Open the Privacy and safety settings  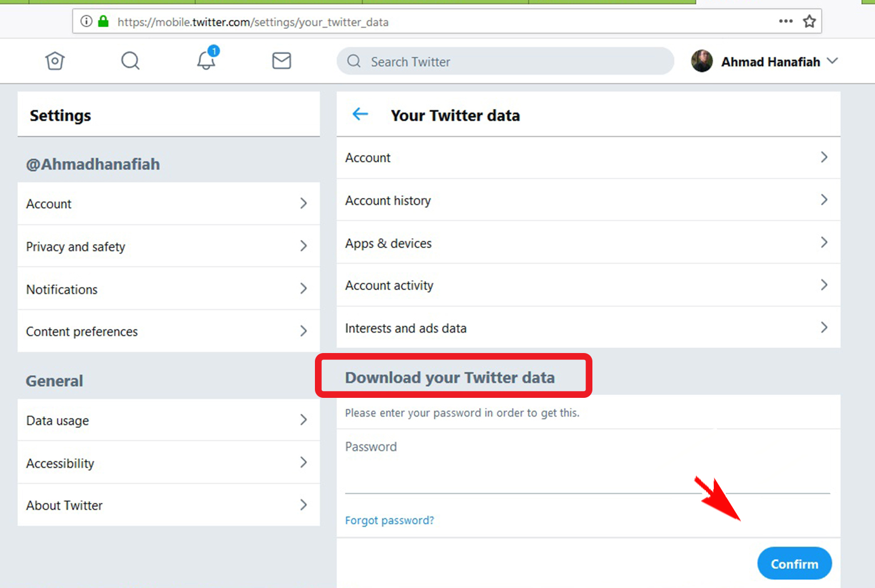point(75,246)
